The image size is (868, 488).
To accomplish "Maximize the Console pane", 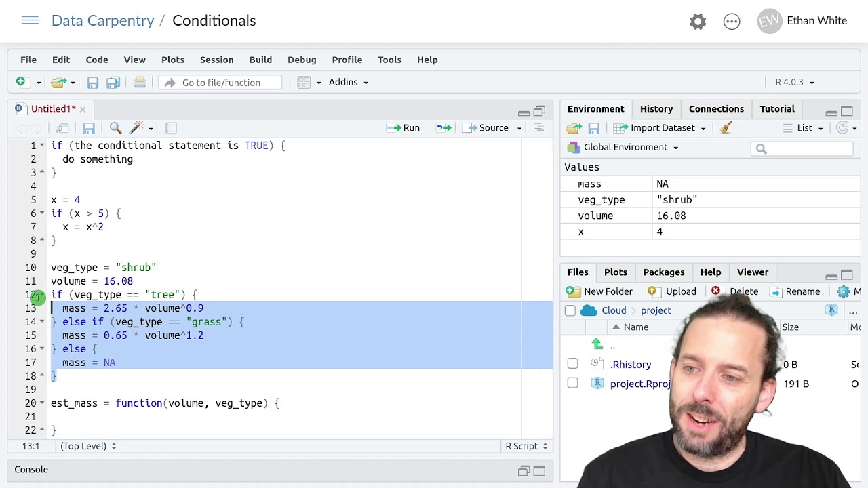I will [539, 470].
